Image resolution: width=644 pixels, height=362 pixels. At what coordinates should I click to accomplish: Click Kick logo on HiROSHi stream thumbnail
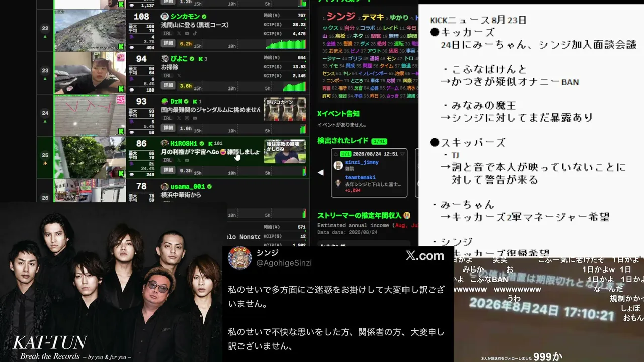coord(121,173)
